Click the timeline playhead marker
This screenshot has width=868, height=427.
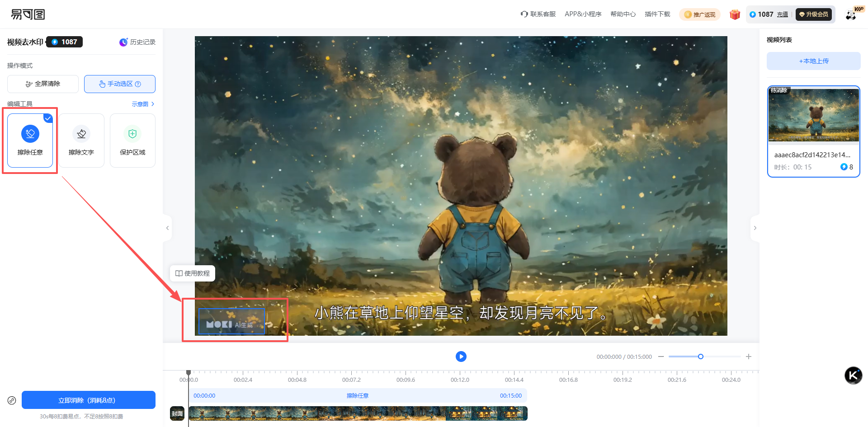point(189,373)
